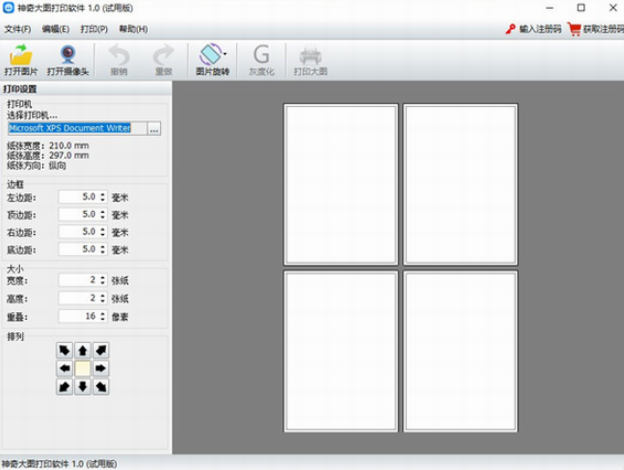The image size is (624, 470).
Task: Select the bottom-left preview page
Action: tap(341, 351)
